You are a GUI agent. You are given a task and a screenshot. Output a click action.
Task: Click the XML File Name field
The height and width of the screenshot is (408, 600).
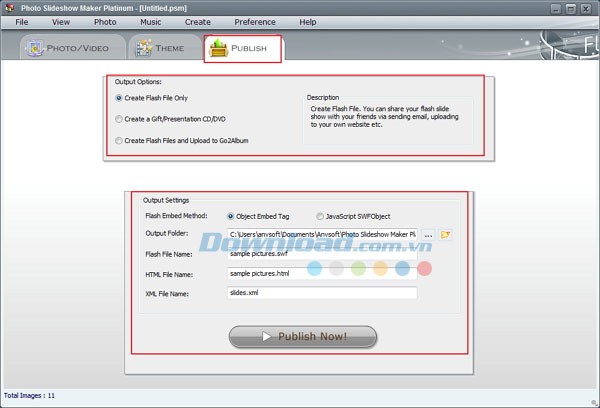pyautogui.click(x=320, y=293)
